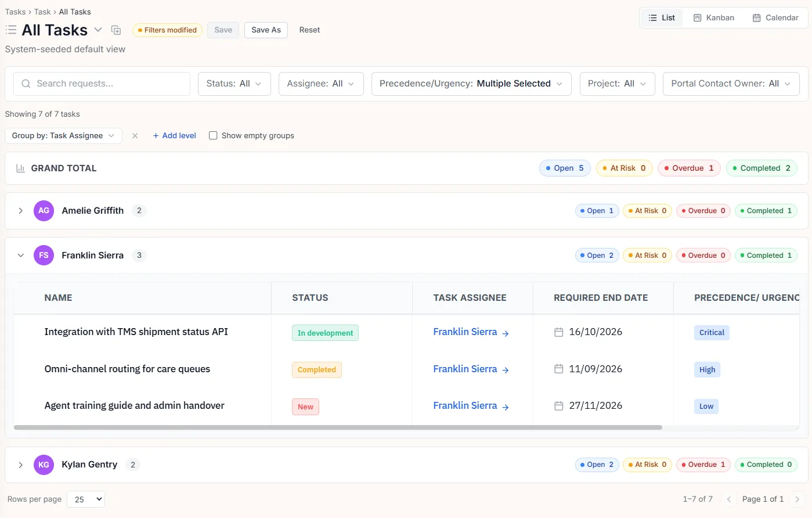Click the duplicate view icon beside All Tasks
812x518 pixels.
pyautogui.click(x=116, y=30)
